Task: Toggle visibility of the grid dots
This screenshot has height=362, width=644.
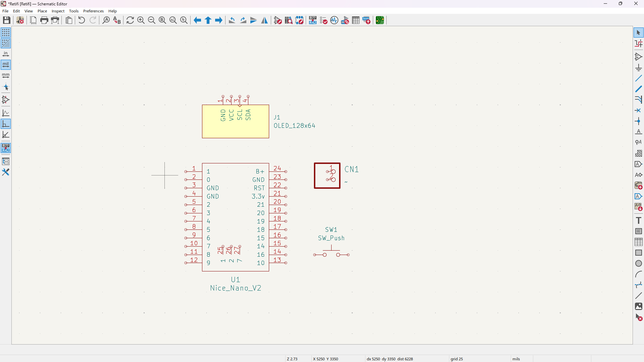Action: point(6,33)
